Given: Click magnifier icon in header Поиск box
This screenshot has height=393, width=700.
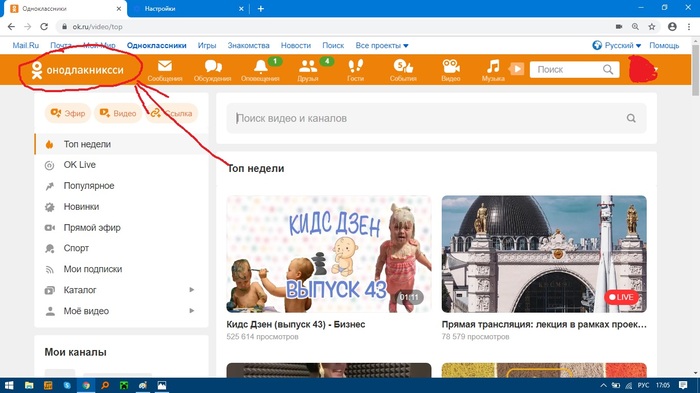Looking at the screenshot, I should (608, 69).
